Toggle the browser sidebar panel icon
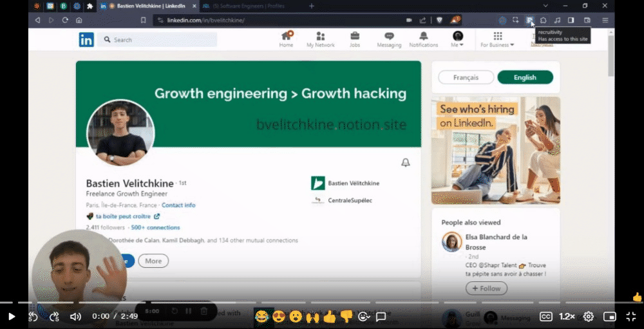Viewport: 644px width, 329px height. (571, 20)
